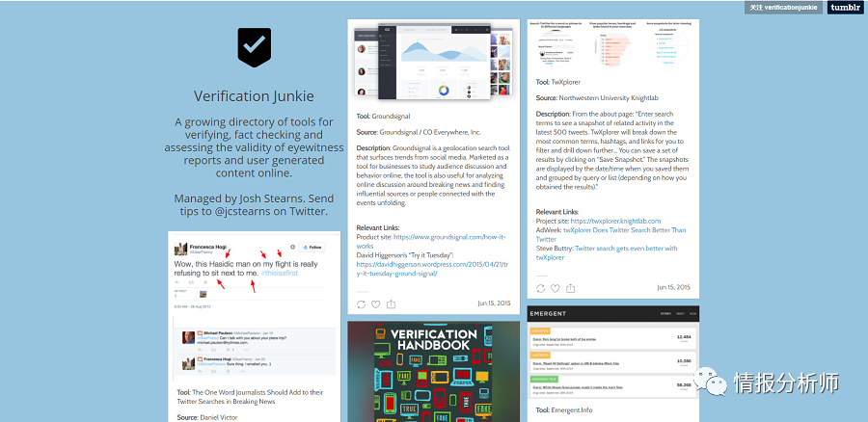
Task: Click 'Source: Northwestern University Knightlab' text
Action: tap(597, 98)
